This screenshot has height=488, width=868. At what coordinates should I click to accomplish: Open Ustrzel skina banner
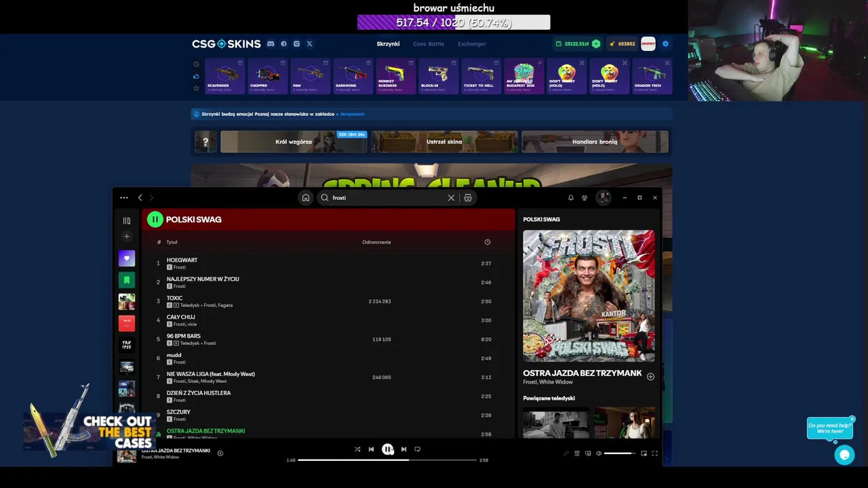click(x=444, y=142)
